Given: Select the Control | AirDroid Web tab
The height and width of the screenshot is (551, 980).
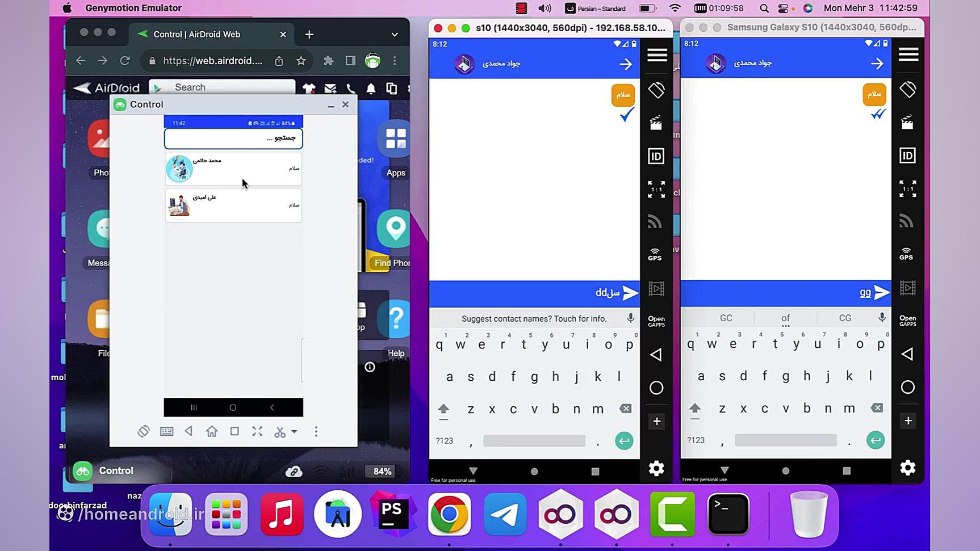Looking at the screenshot, I should pos(211,34).
